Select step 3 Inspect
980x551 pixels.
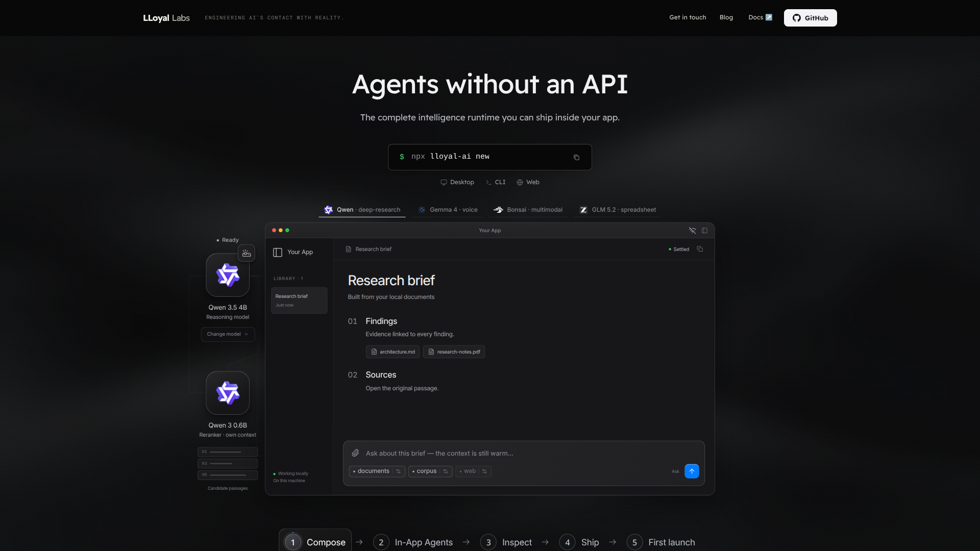coord(506,542)
